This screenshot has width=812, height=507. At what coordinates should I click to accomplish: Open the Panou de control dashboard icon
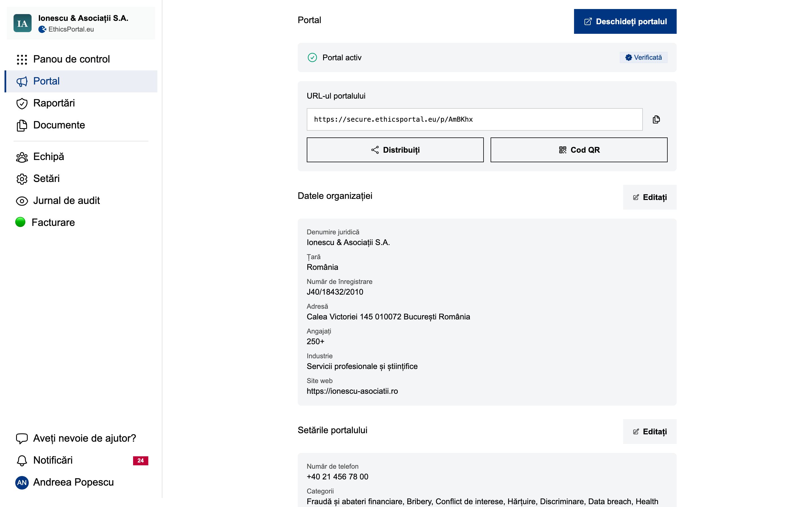point(22,59)
